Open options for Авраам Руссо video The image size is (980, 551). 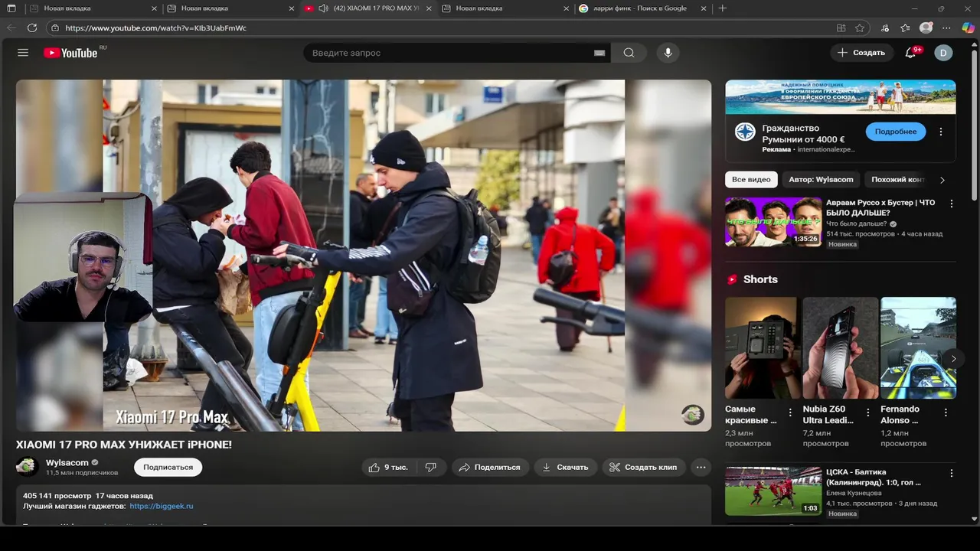[x=952, y=204]
